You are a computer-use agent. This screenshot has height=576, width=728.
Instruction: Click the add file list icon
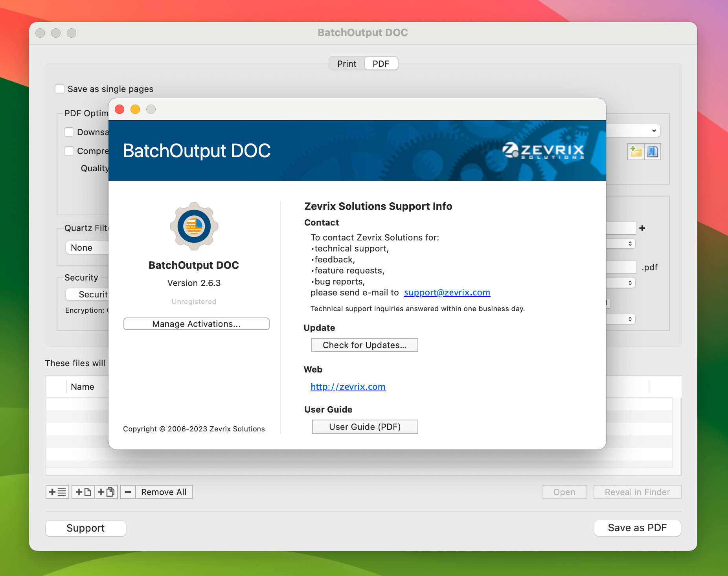(x=57, y=492)
